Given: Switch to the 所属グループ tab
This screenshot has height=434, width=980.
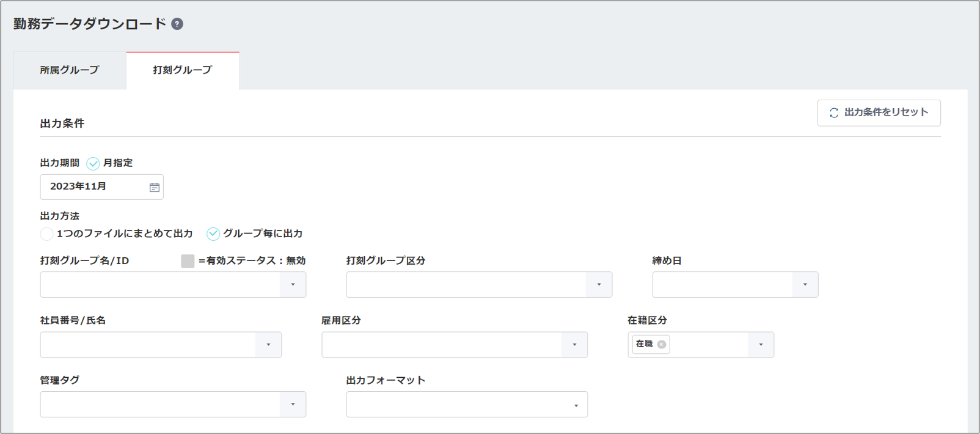Looking at the screenshot, I should (70, 70).
